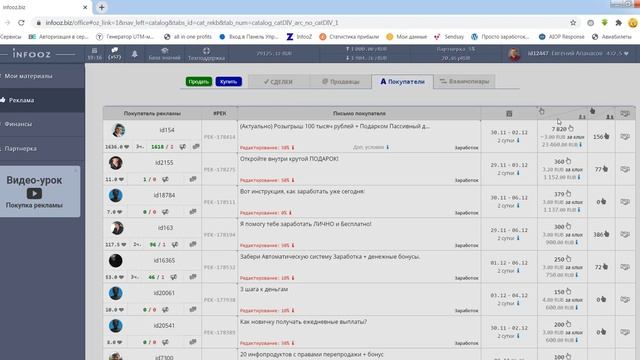Open the user profile avatar in the header
The width and height of the screenshot is (640, 360).
point(514,54)
